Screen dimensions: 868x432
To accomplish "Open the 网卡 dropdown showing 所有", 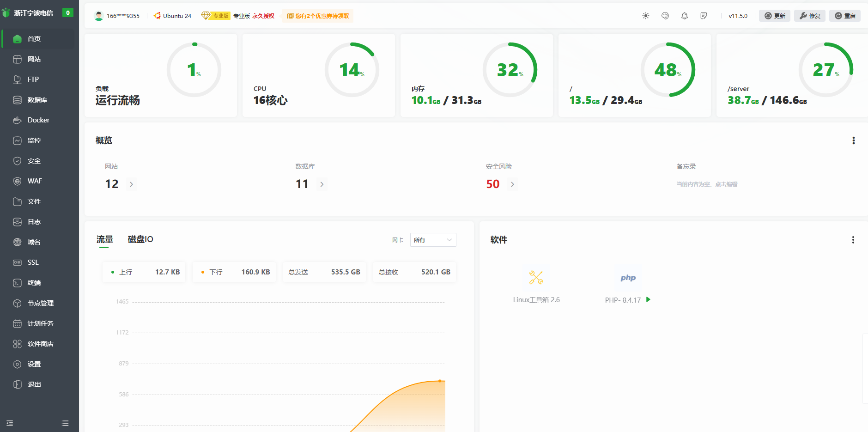I will 433,240.
